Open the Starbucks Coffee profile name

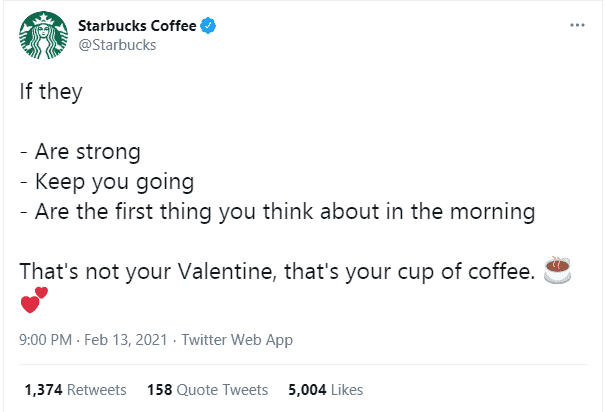(135, 25)
